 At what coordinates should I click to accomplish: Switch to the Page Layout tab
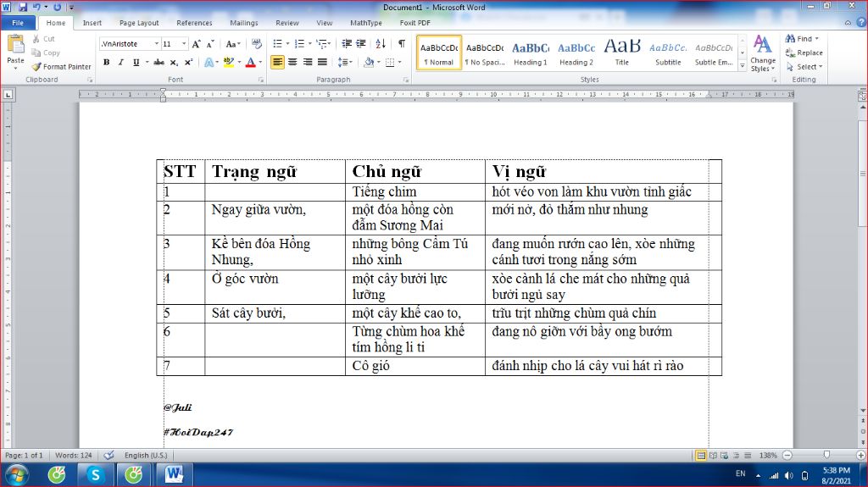(139, 23)
